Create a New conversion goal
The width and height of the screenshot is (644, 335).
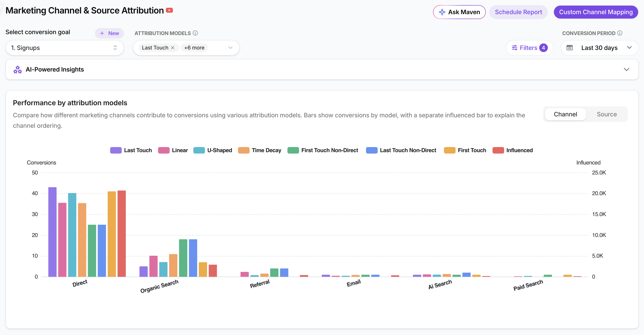[x=109, y=33]
